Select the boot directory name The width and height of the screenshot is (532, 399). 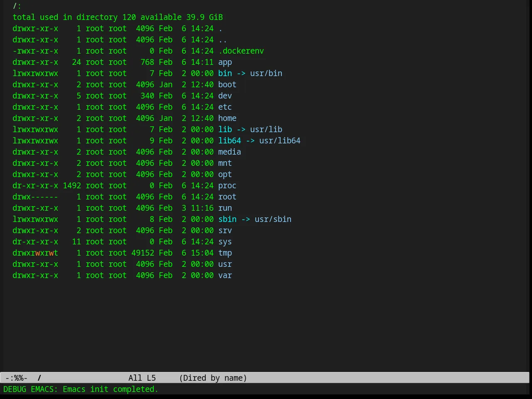point(227,85)
